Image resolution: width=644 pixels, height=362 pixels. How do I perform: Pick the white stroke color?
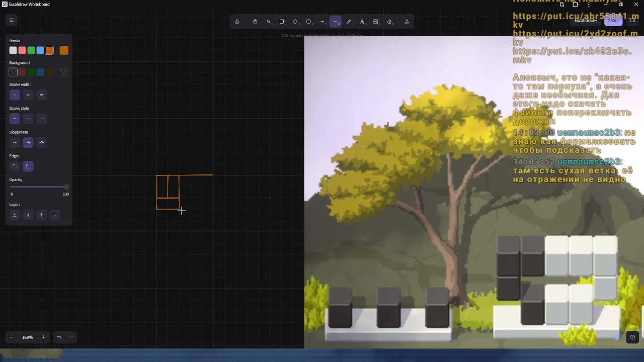click(13, 50)
